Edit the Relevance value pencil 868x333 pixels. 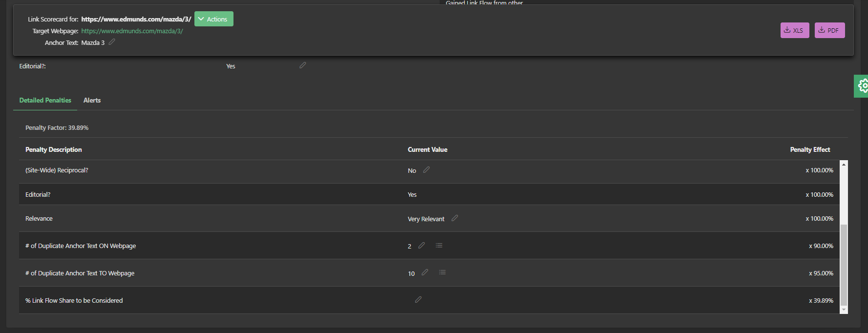(x=455, y=218)
